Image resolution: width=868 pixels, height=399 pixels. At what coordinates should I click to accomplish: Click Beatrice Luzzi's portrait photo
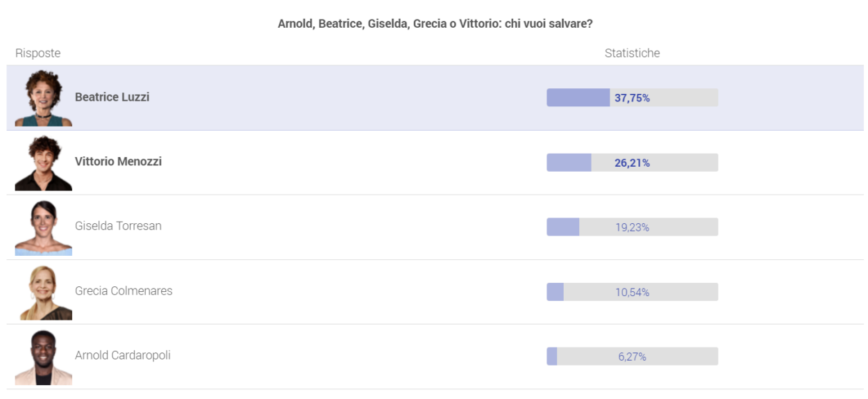point(43,98)
